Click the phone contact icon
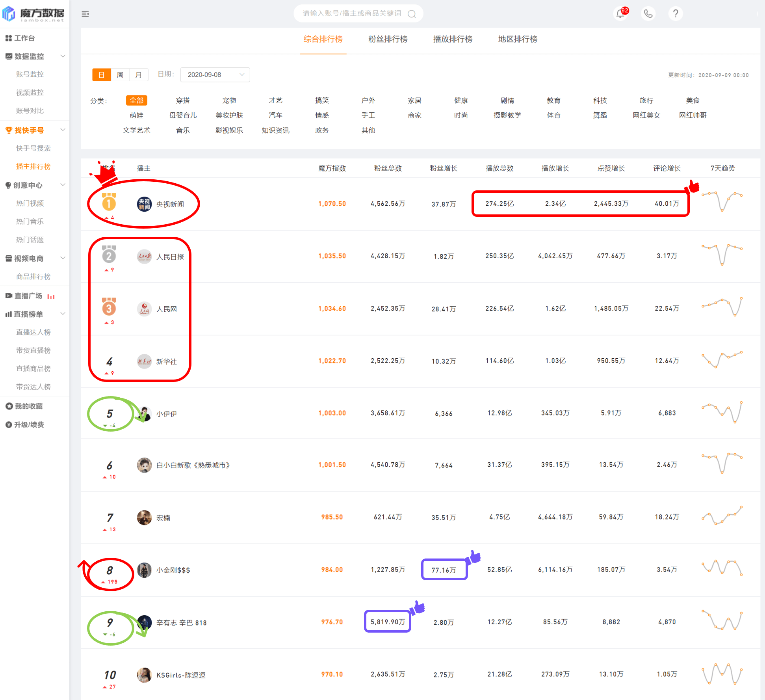 coord(648,14)
